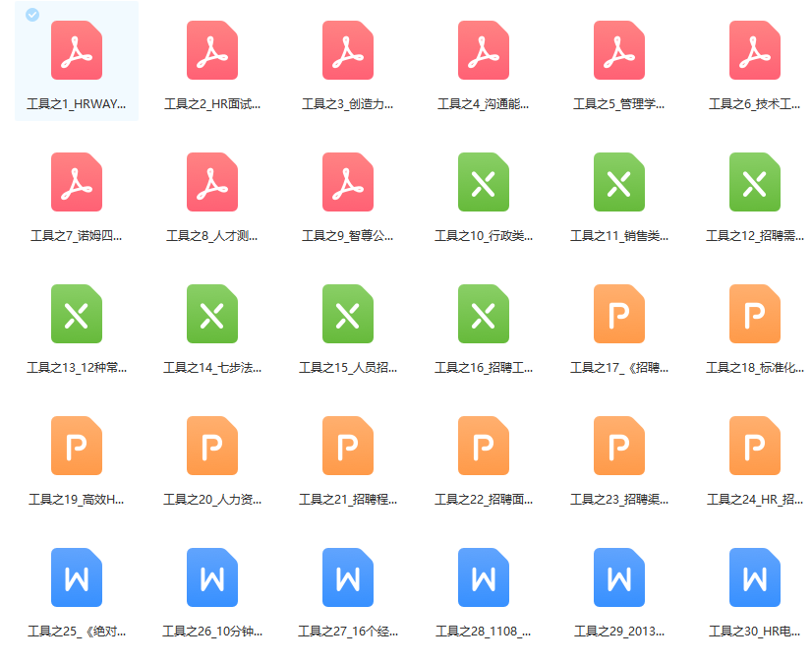Viewport: 812px width, 664px height.
Task: Select PowerPoint icon 工具之20_人力资
Action: (x=212, y=446)
